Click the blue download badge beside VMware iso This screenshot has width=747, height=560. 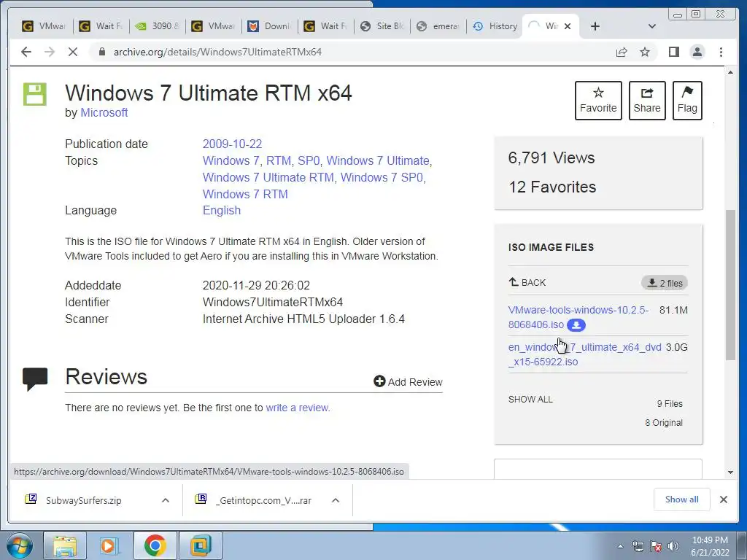tap(576, 325)
